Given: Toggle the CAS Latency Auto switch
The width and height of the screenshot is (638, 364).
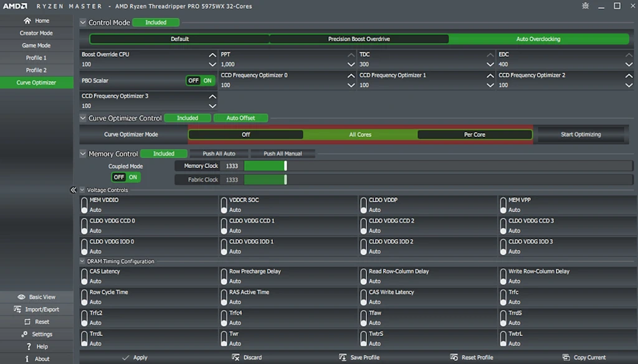Looking at the screenshot, I should pyautogui.click(x=84, y=276).
